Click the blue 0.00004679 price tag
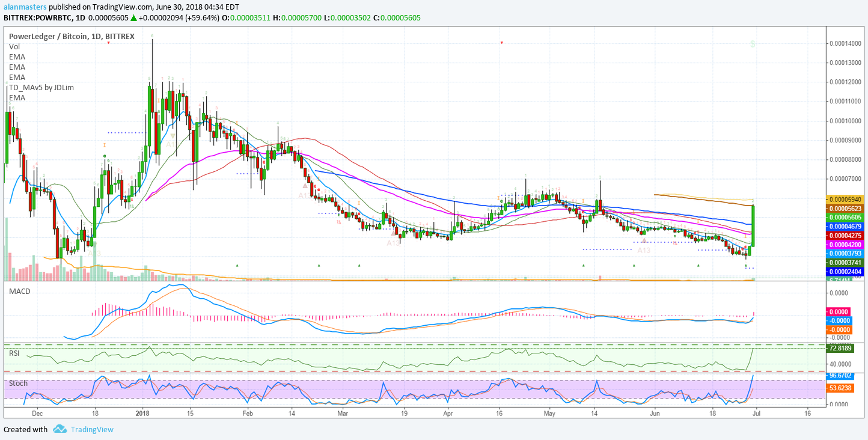Screen dimensions: 868x440 [846, 226]
